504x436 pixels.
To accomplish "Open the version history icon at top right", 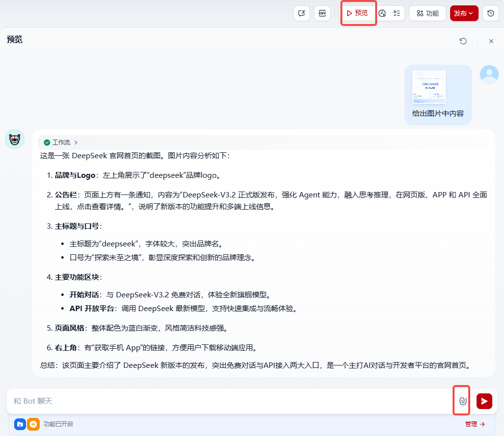I will 490,13.
